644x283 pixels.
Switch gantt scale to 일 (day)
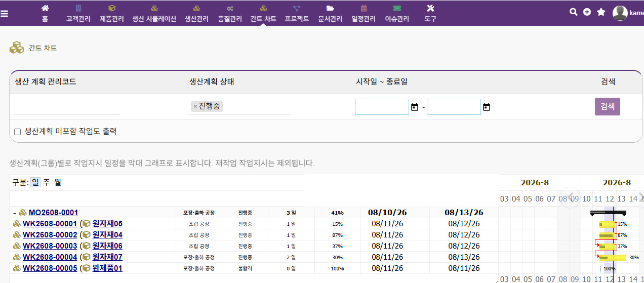pos(35,182)
